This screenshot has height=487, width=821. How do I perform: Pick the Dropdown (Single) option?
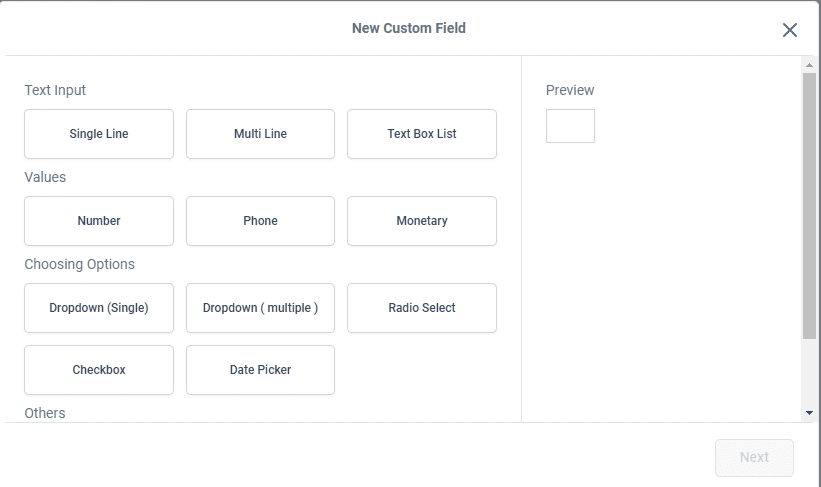99,308
